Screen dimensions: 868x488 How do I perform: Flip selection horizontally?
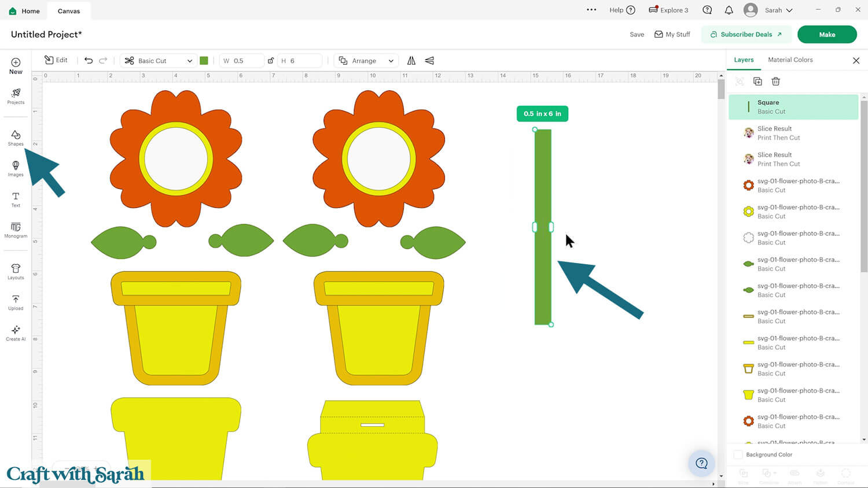(x=411, y=61)
